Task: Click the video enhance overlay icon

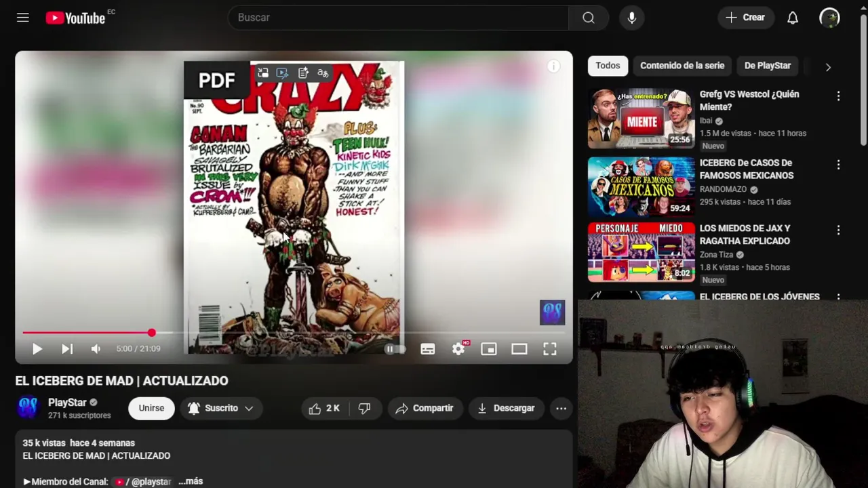Action: point(283,73)
